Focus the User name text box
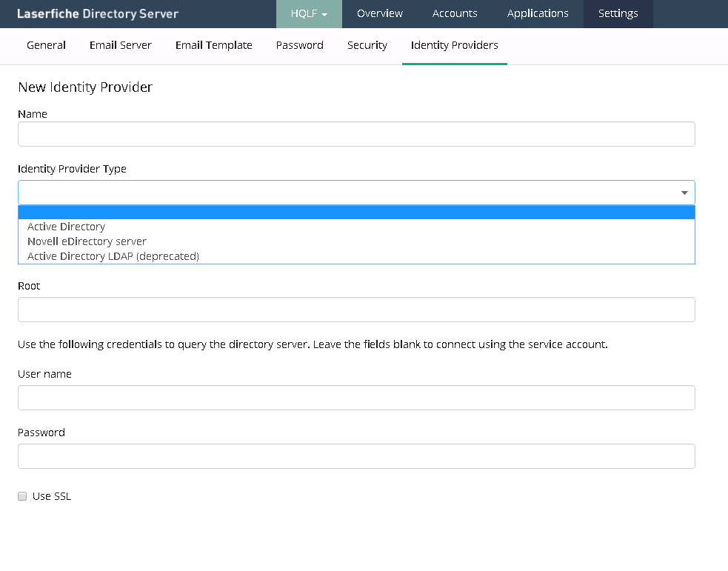This screenshot has height=571, width=728. (356, 398)
